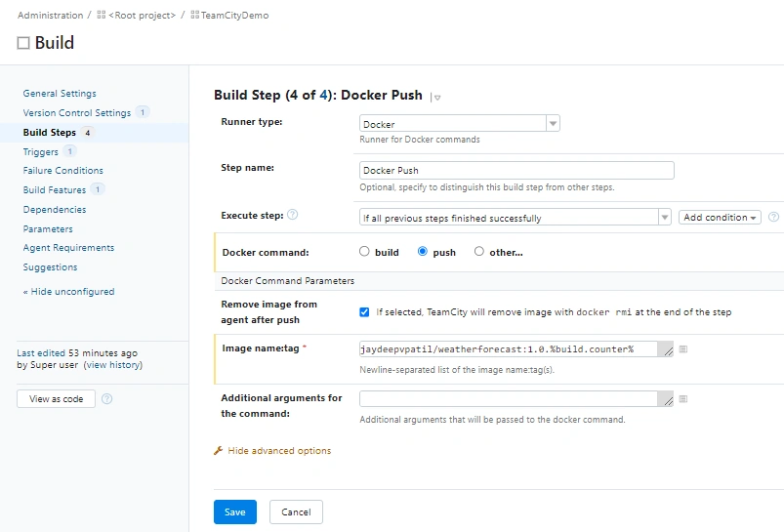784x532 pixels.
Task: Click parameter picker icon beside Image name:tag field
Action: [x=683, y=349]
